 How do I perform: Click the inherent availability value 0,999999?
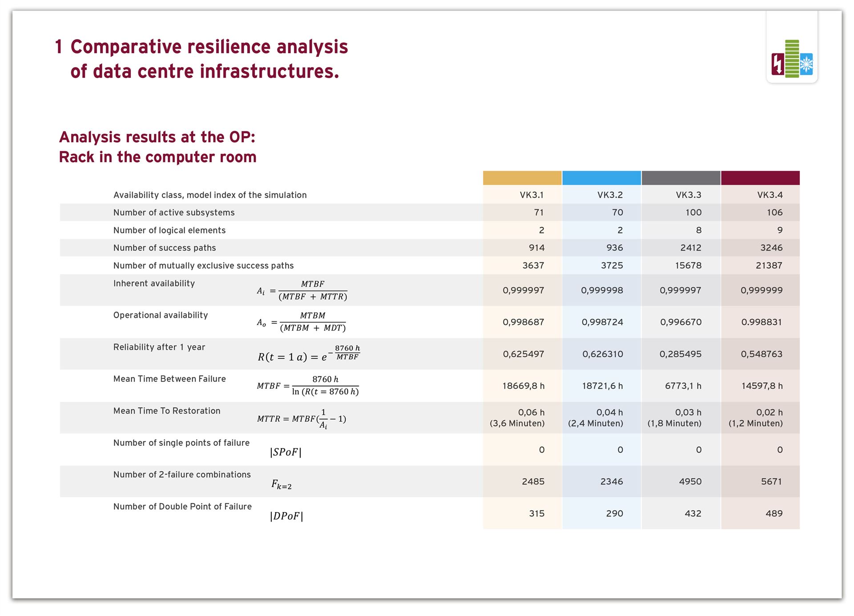(761, 290)
